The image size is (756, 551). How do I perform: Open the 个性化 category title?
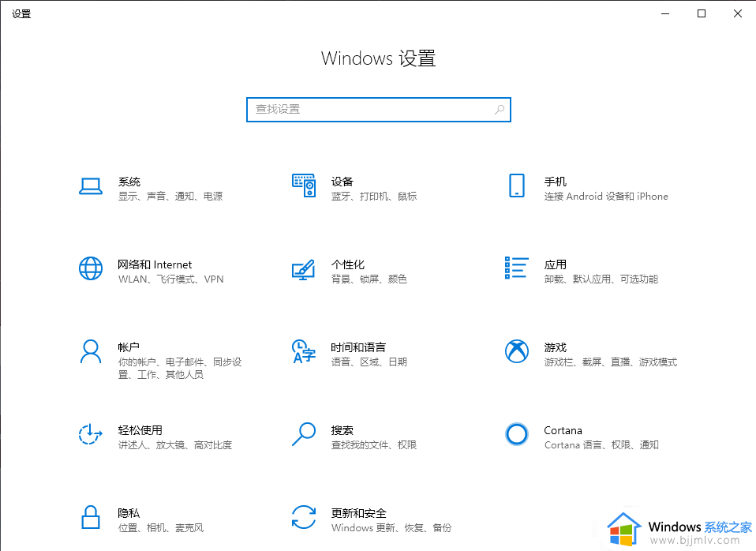coord(348,265)
